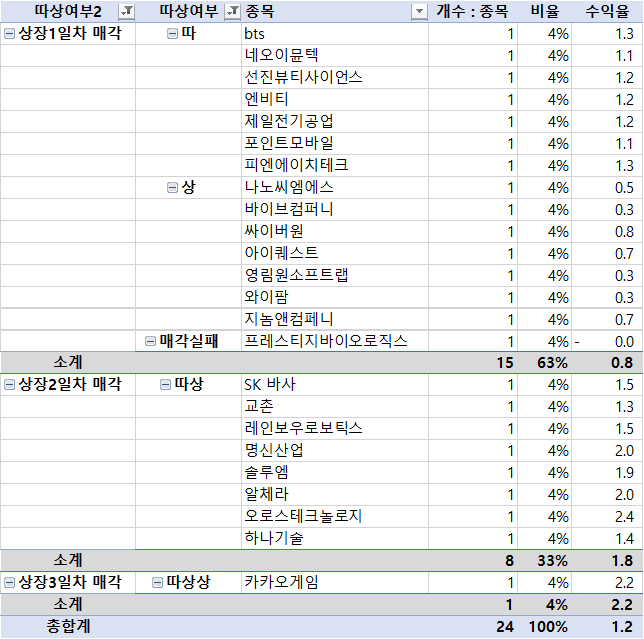Viewport: 644px width, 639px height.
Task: Select the grand total 100% cell
Action: 545,627
